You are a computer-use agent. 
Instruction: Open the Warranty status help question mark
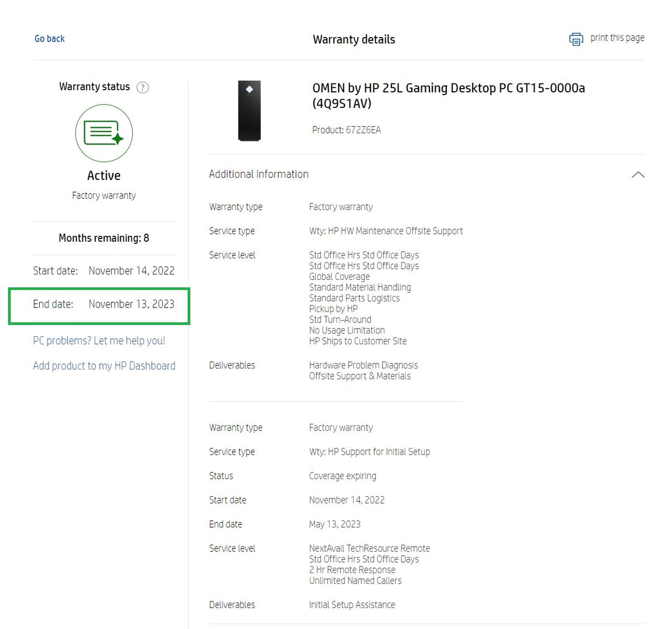click(143, 87)
